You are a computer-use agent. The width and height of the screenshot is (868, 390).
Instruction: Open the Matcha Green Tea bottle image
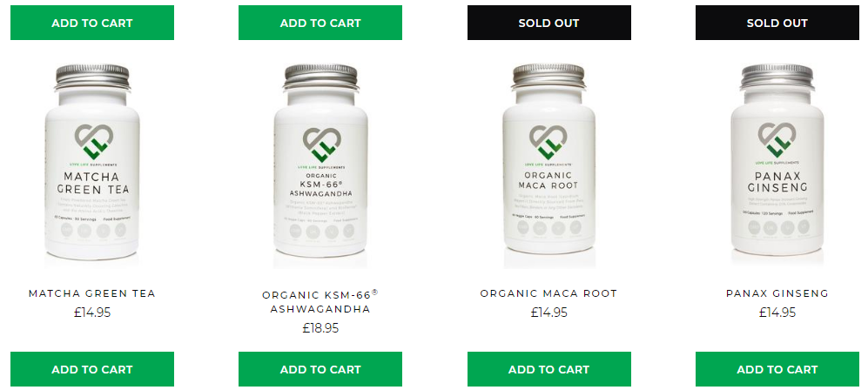(x=92, y=162)
